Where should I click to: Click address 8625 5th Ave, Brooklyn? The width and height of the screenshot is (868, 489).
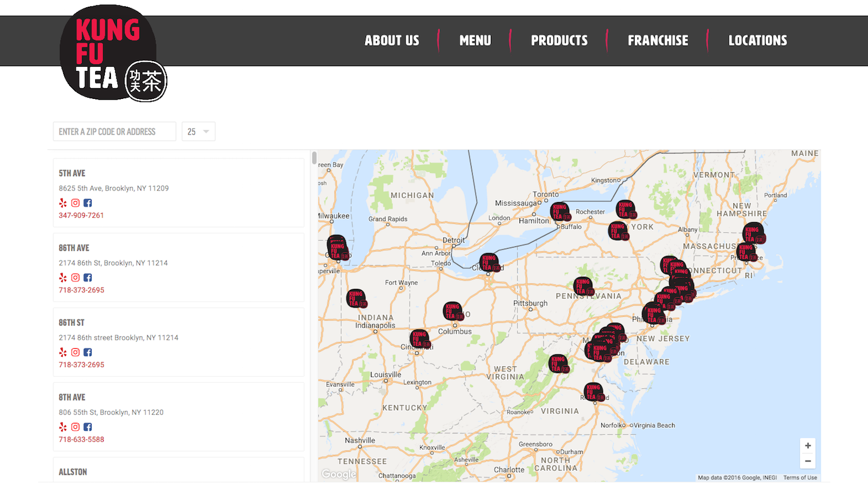[114, 188]
